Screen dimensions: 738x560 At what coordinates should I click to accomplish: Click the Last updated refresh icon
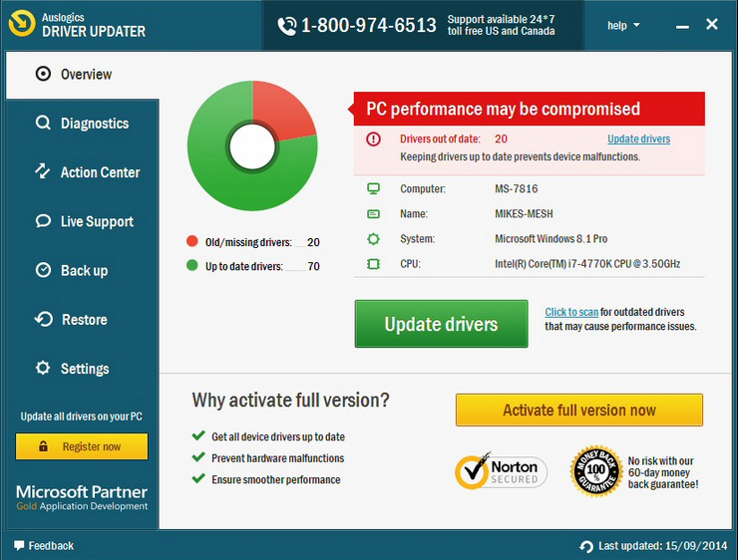coord(586,546)
